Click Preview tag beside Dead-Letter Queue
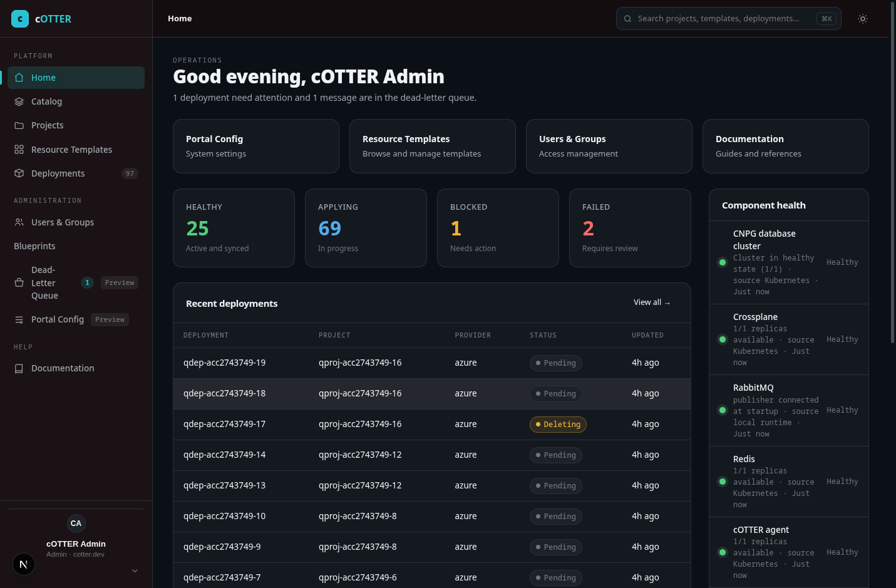The image size is (896, 588). point(120,282)
